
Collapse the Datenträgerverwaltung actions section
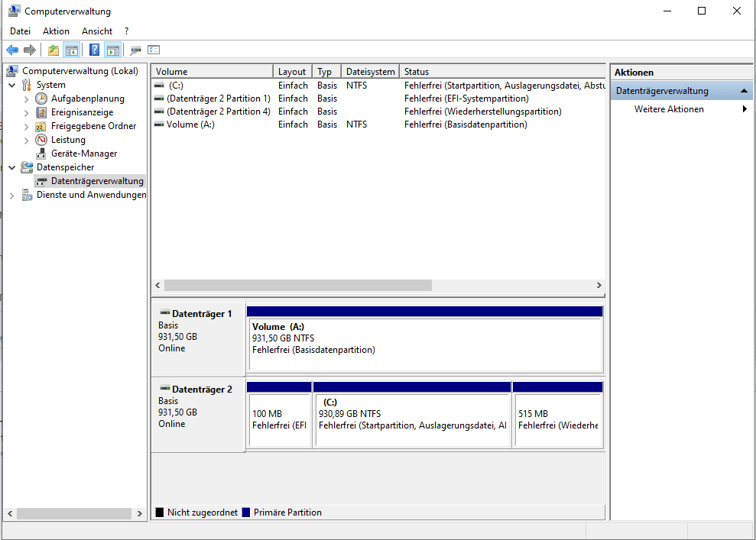[x=744, y=91]
